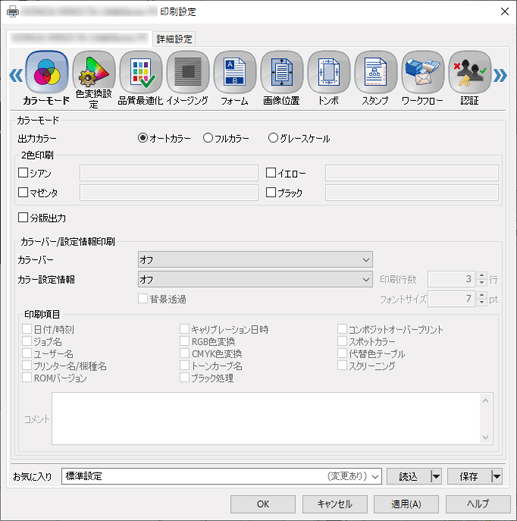Open the カラー設定情報 dropdown

pyautogui.click(x=255, y=279)
